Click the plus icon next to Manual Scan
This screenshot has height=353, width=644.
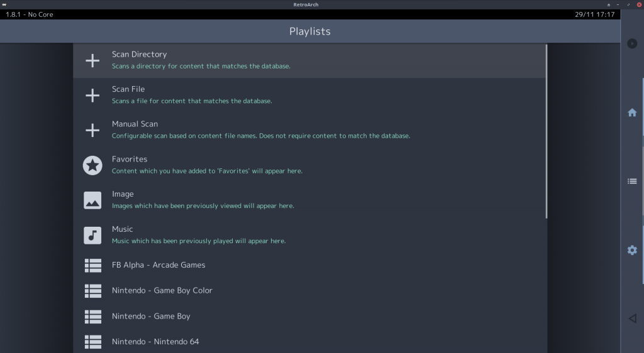(x=92, y=131)
